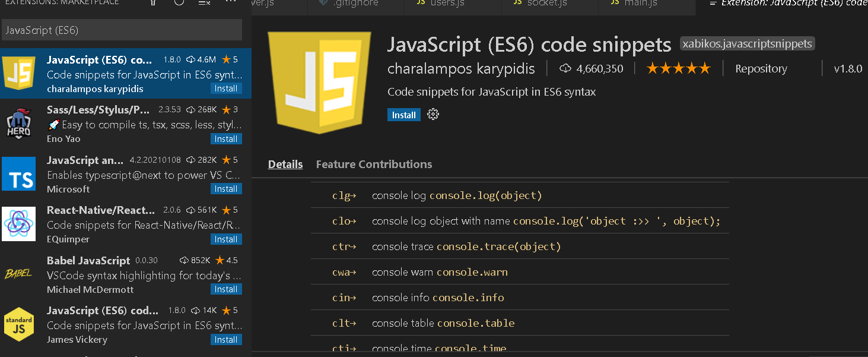The width and height of the screenshot is (868, 357).
Task: Install the Sass/Less/Stylus extension by Eno Yao
Action: pyautogui.click(x=226, y=139)
